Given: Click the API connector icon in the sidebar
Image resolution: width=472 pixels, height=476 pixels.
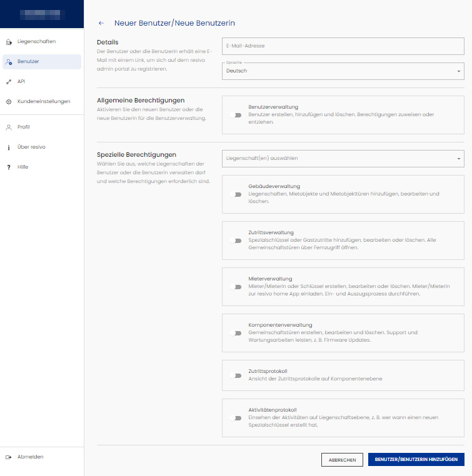Looking at the screenshot, I should point(9,82).
